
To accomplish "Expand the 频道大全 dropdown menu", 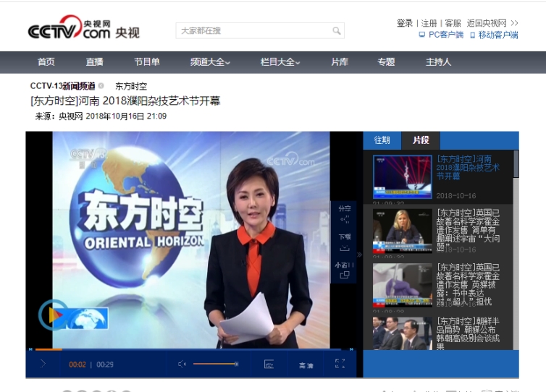I will point(210,62).
